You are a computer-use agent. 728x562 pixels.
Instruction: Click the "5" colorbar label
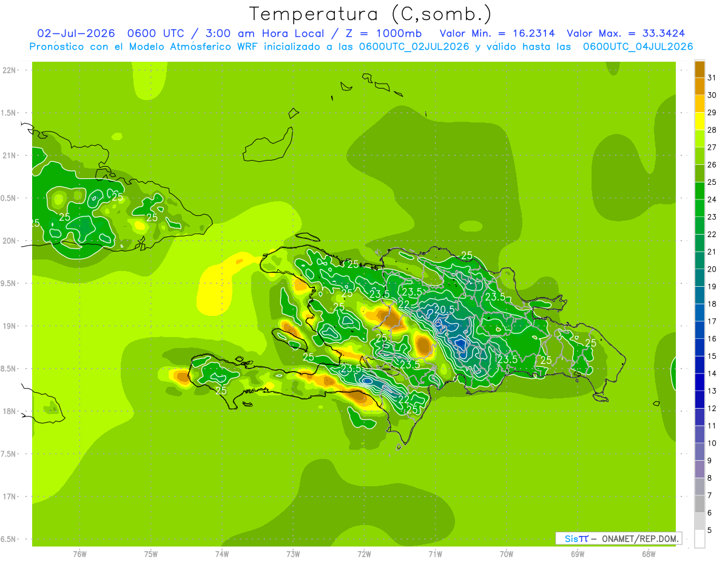[709, 530]
